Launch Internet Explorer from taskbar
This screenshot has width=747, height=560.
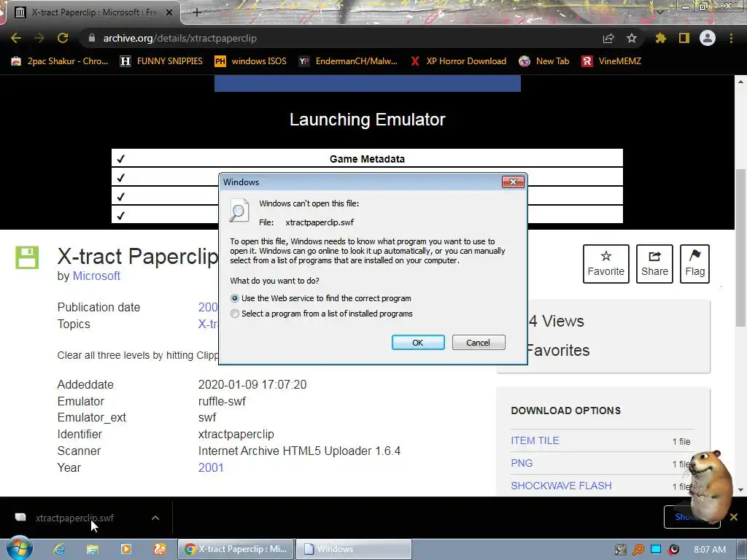click(x=59, y=549)
